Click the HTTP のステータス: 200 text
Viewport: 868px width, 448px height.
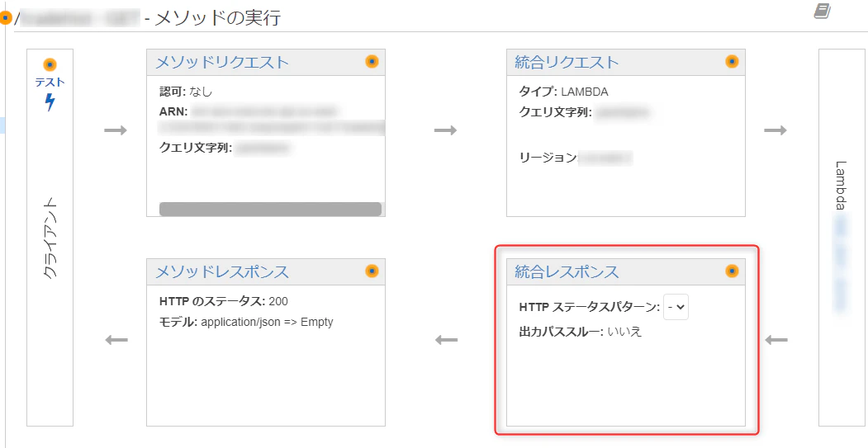[224, 301]
